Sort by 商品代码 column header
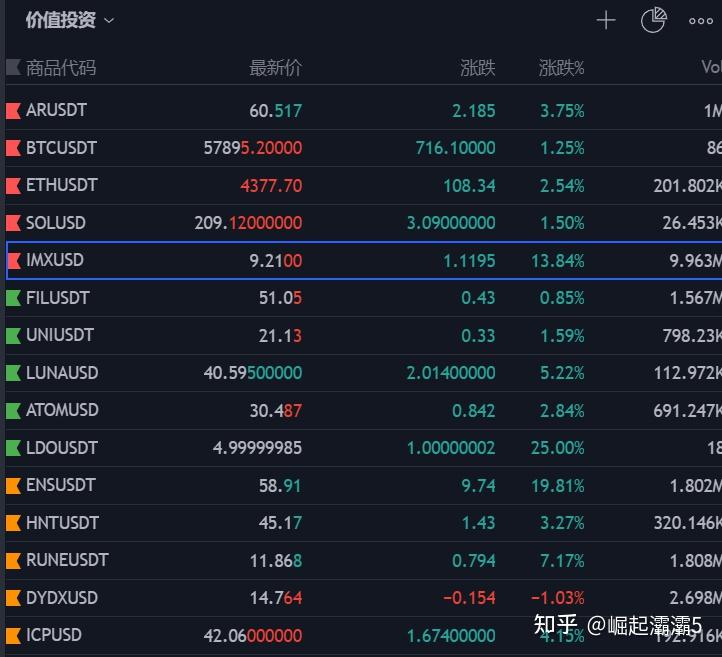Viewport: 722px width, 657px height. 61,68
